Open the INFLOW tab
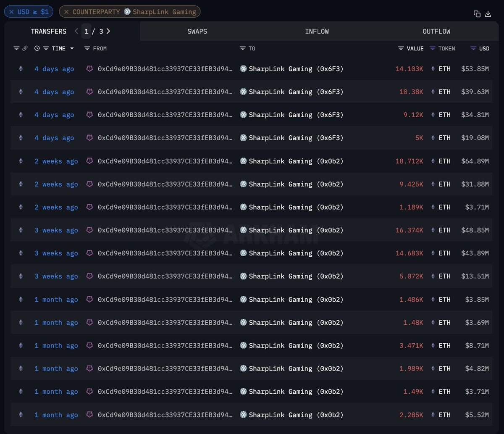 (x=317, y=32)
